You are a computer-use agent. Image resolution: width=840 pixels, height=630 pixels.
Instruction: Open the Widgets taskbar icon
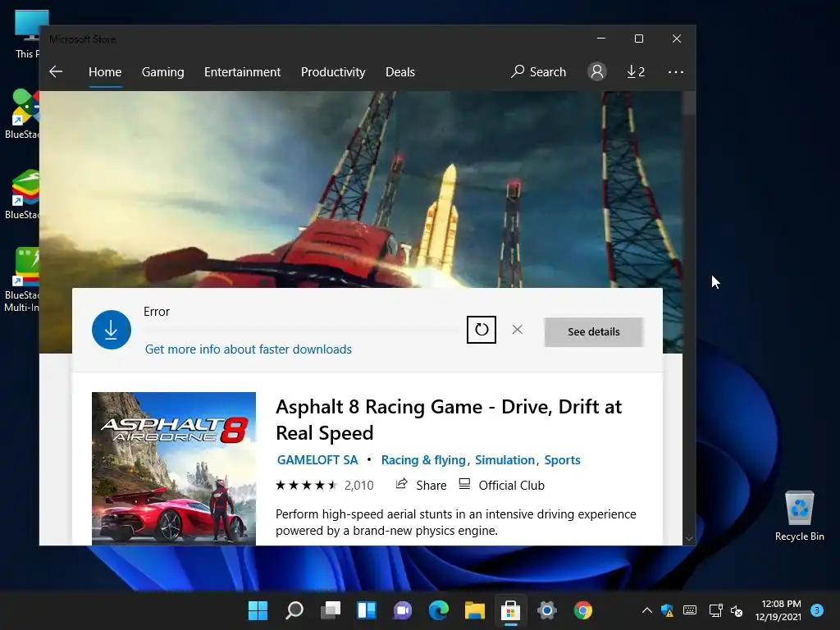coord(367,610)
